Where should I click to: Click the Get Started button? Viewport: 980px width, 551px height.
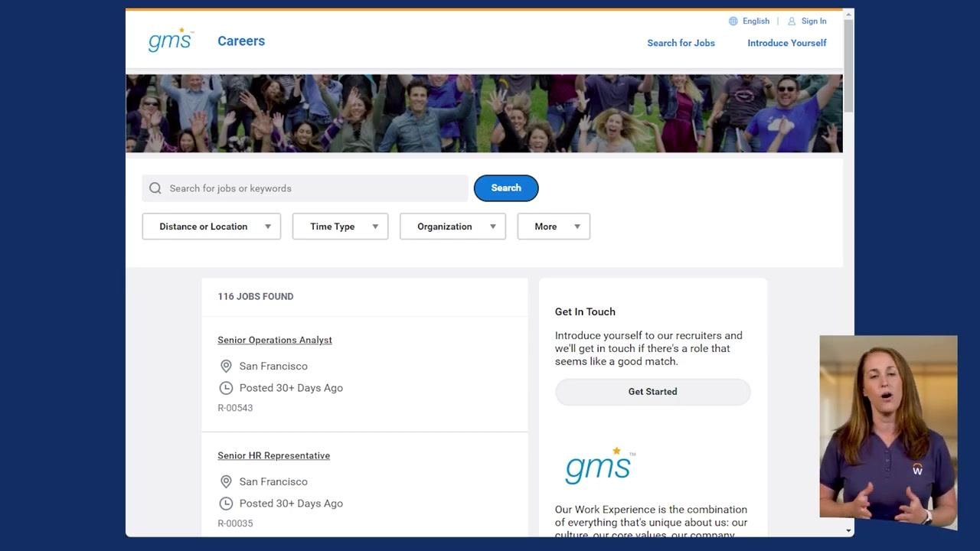(652, 392)
